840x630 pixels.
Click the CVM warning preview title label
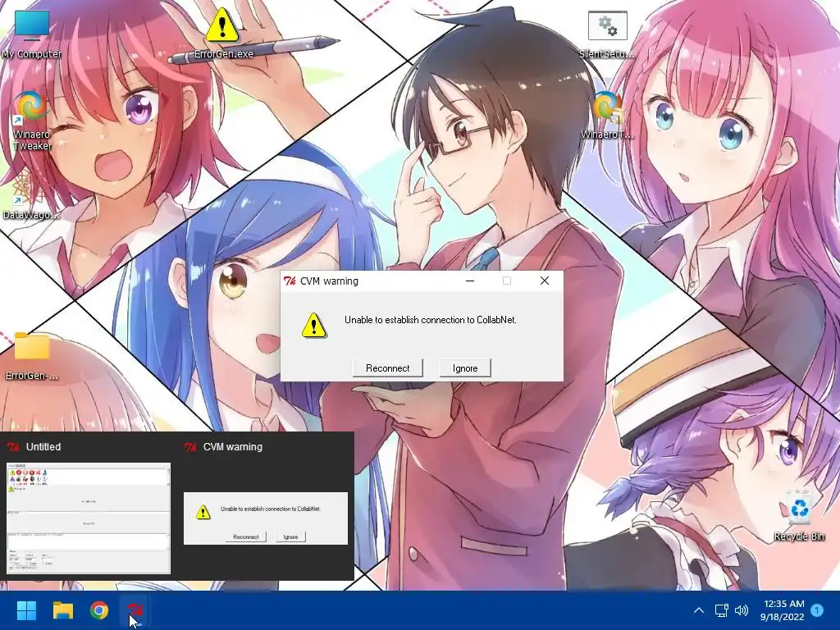pos(232,447)
